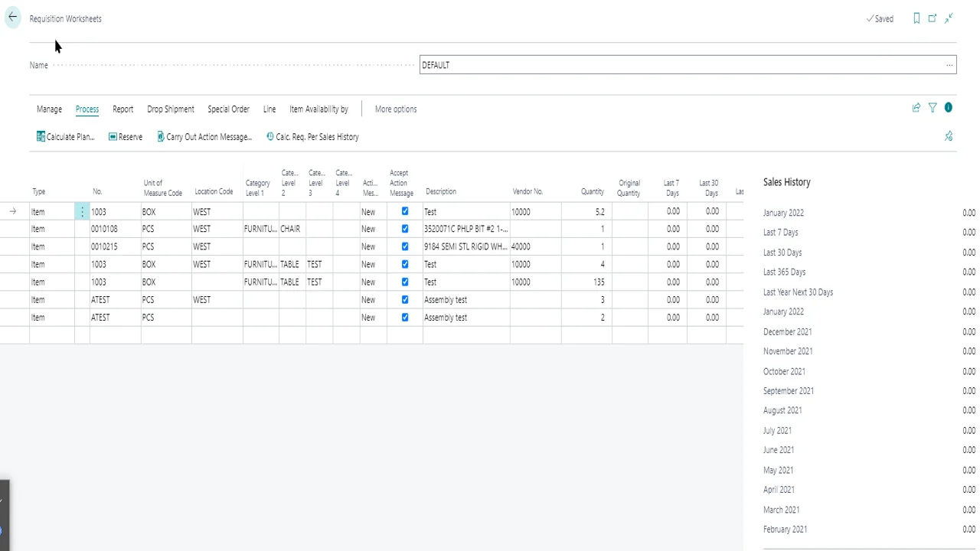The width and height of the screenshot is (980, 551).
Task: Open the Manage menu tab
Action: (49, 109)
